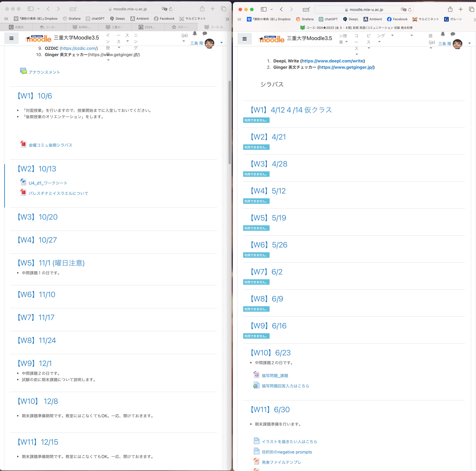This screenshot has width=476, height=471.
Task: Open the messages icon in the right window
Action: [453, 34]
